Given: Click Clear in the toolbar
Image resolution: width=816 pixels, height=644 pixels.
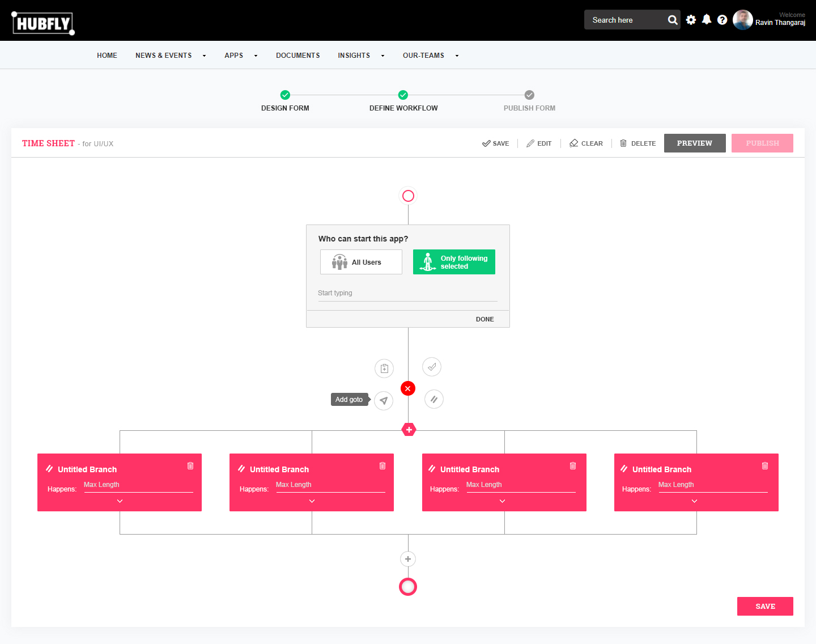Looking at the screenshot, I should point(586,143).
